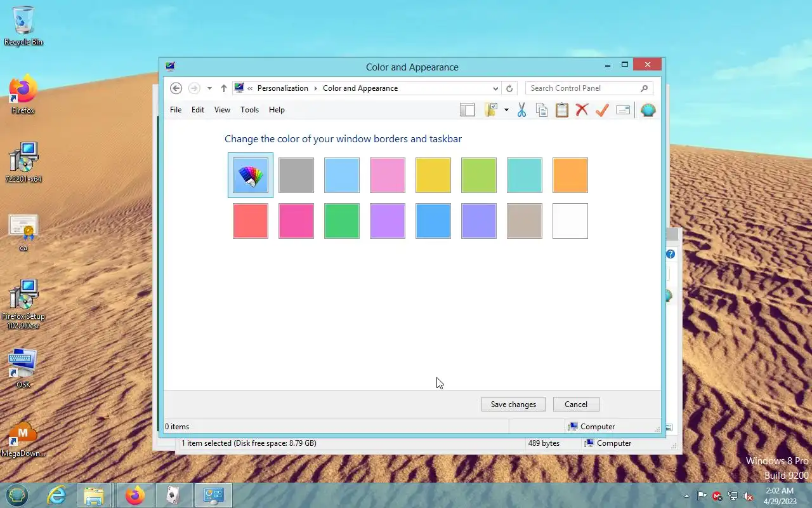Screen dimensions: 812x508
Task: Click the Classic Shell seashell icon
Action: [x=648, y=110]
